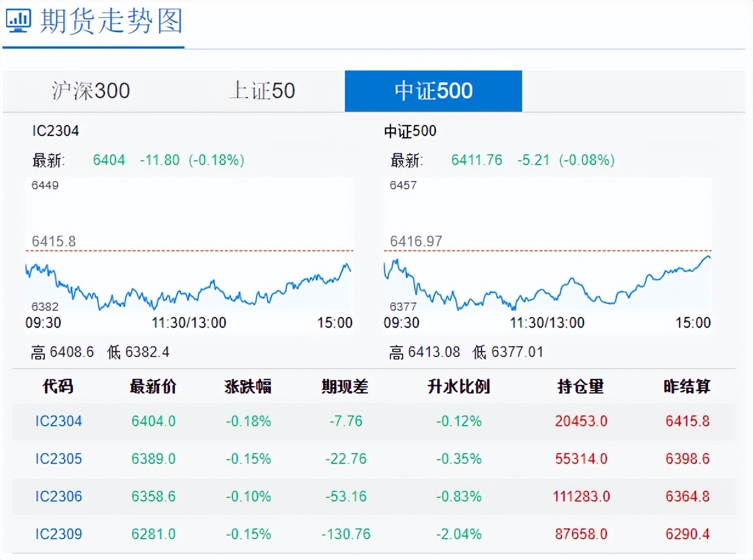This screenshot has height=560, width=753.
Task: Click the 期货走势图 title text
Action: coord(111,22)
